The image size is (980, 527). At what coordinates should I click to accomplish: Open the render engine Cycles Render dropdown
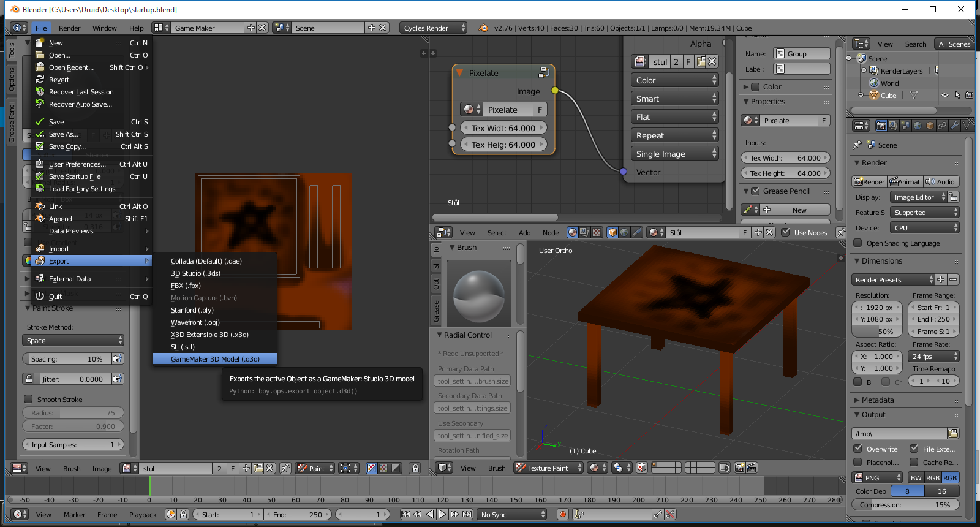[x=433, y=28]
